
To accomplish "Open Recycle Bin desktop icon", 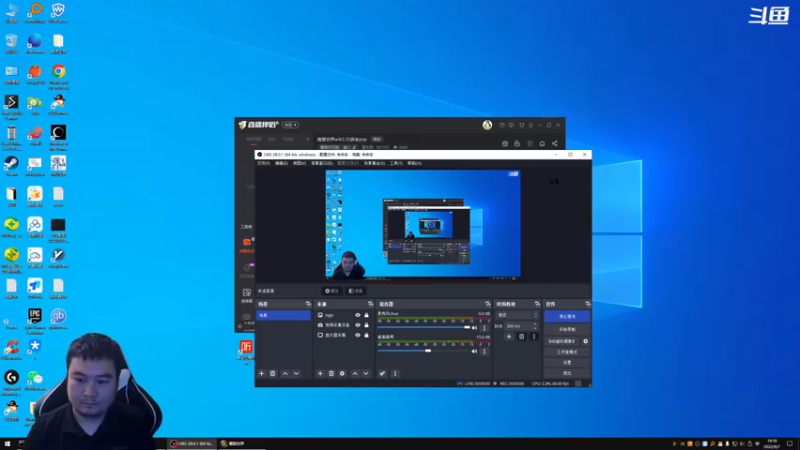I will (x=11, y=43).
